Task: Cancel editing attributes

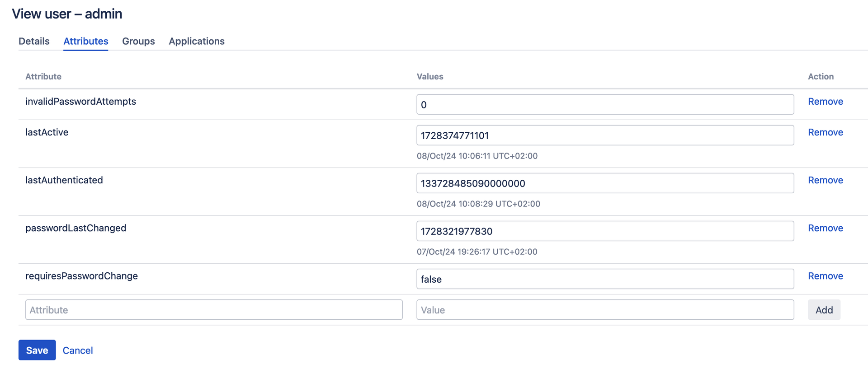Action: click(x=78, y=350)
